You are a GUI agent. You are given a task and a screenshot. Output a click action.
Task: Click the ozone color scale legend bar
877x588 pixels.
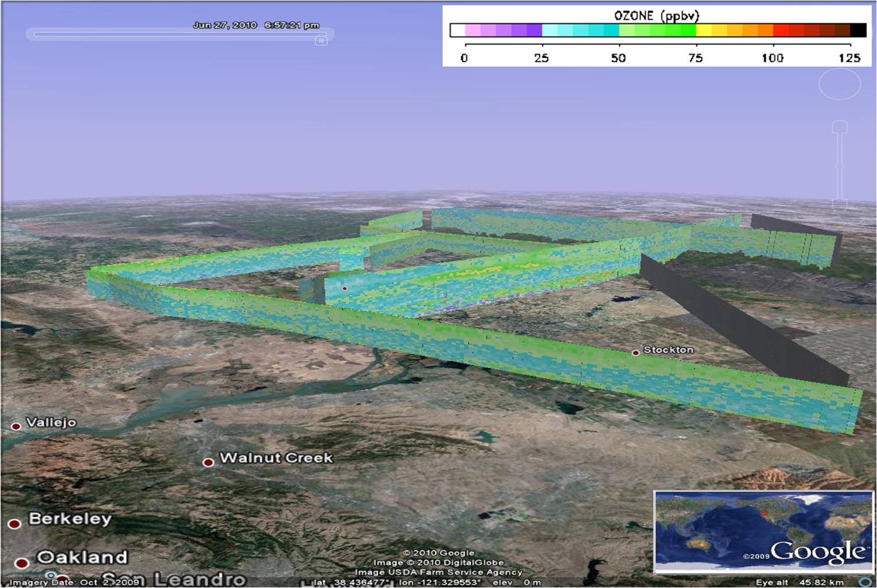tap(658, 30)
